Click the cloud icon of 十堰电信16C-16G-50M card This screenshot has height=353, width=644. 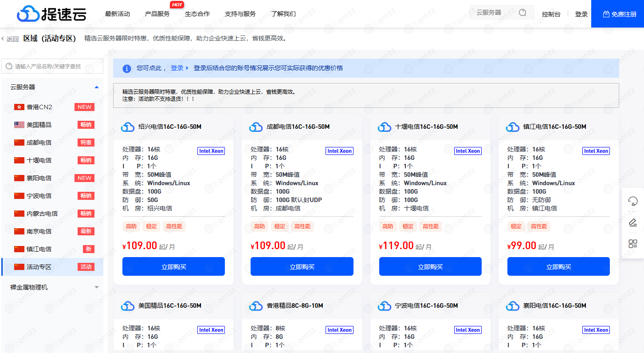385,127
